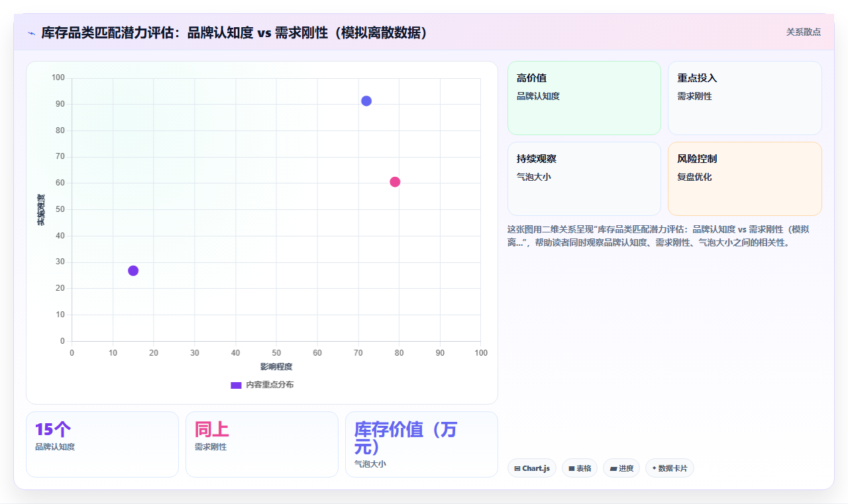Click the x-axis tick label 50
The image size is (848, 504).
pyautogui.click(x=276, y=353)
